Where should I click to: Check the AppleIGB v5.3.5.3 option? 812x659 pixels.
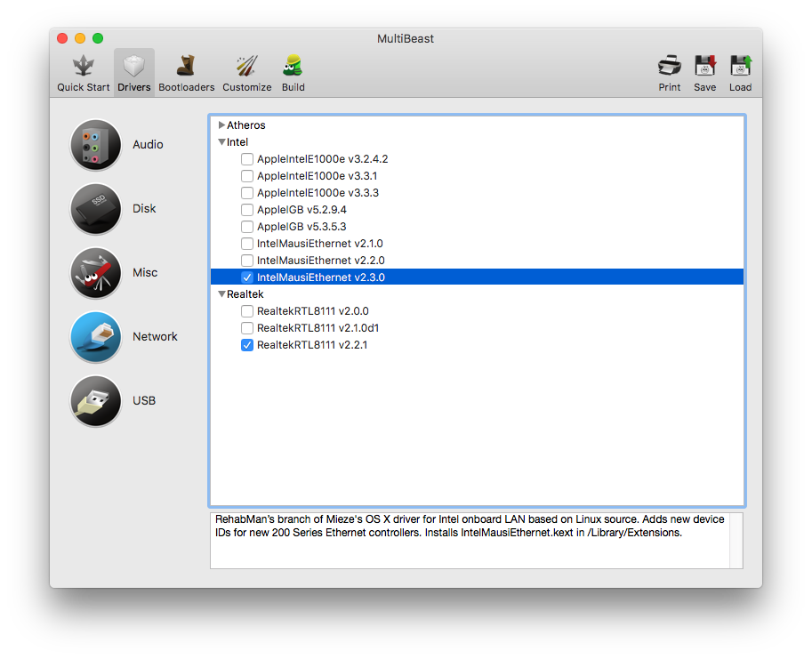pyautogui.click(x=247, y=227)
